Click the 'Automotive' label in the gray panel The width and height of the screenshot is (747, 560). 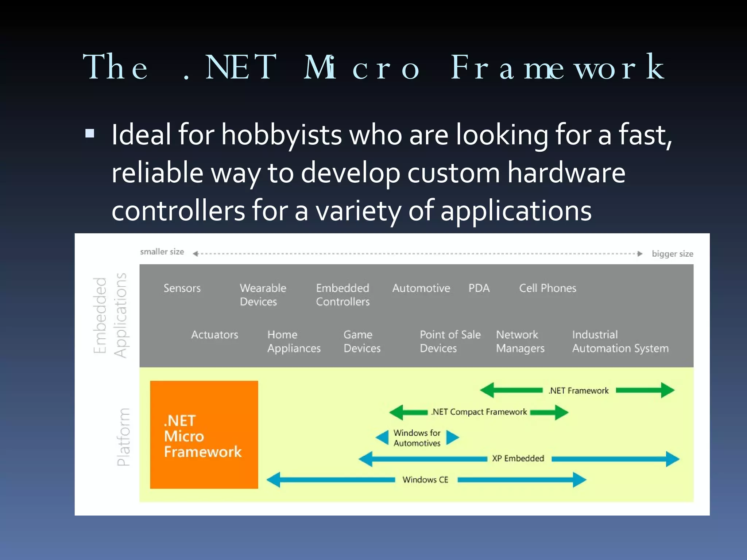421,288
